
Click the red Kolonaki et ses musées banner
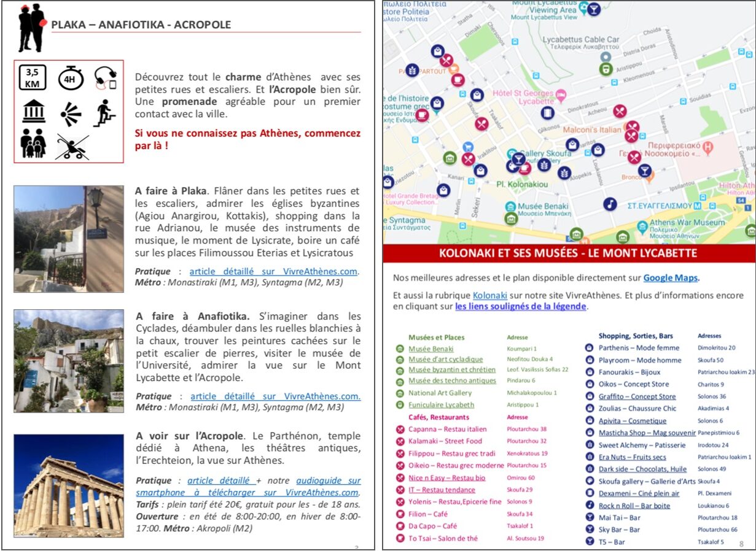tap(568, 253)
